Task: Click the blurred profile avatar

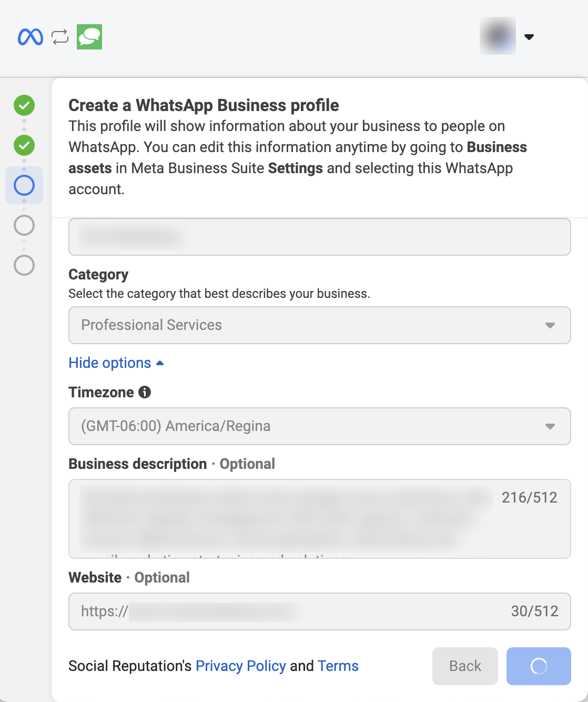Action: pyautogui.click(x=498, y=36)
